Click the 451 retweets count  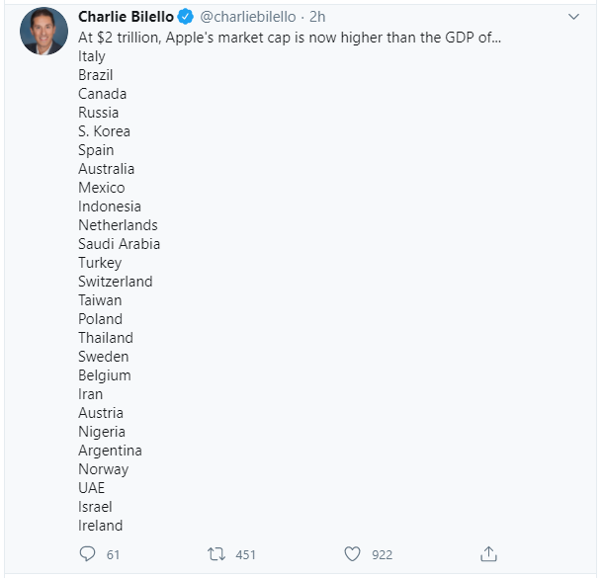[x=246, y=554]
